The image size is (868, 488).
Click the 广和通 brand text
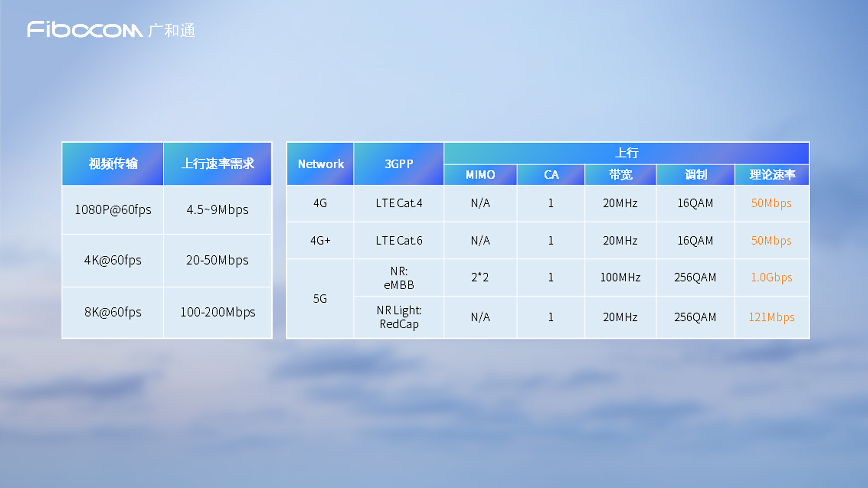172,31
